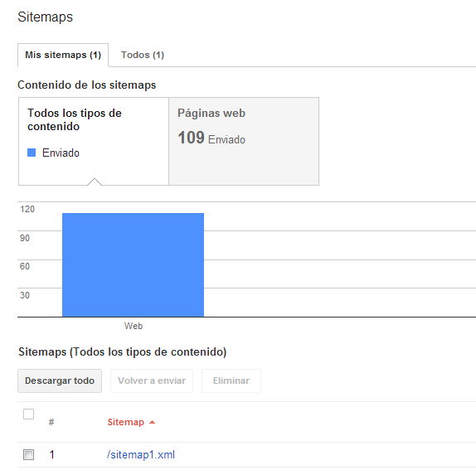Click the # column header

coord(51,422)
